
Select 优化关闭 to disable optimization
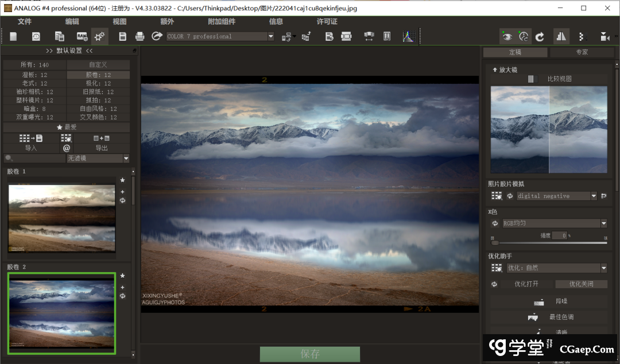581,284
